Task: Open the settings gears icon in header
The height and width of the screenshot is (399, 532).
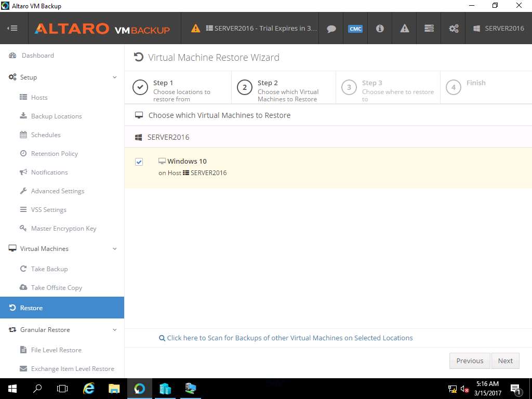Action: [x=454, y=29]
